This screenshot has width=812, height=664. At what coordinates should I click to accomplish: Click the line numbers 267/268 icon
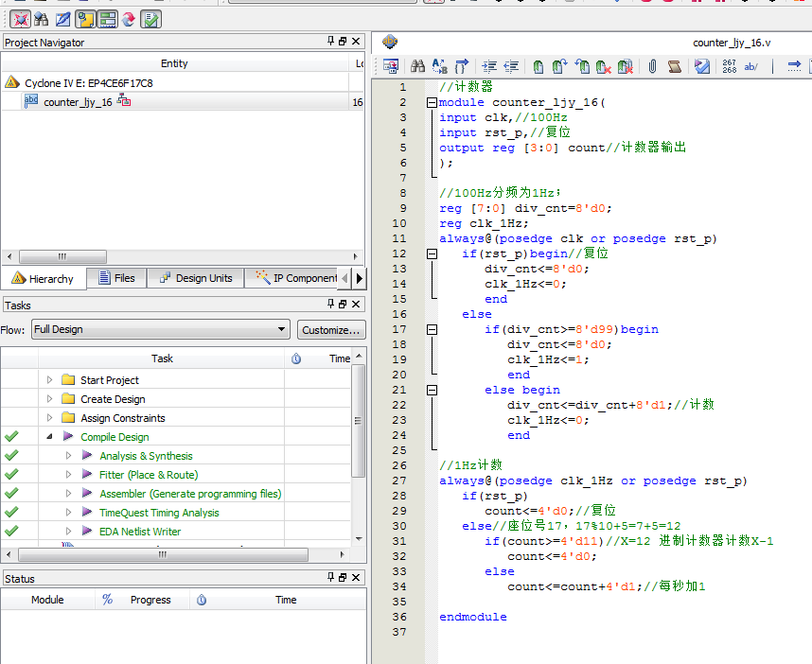(x=729, y=66)
